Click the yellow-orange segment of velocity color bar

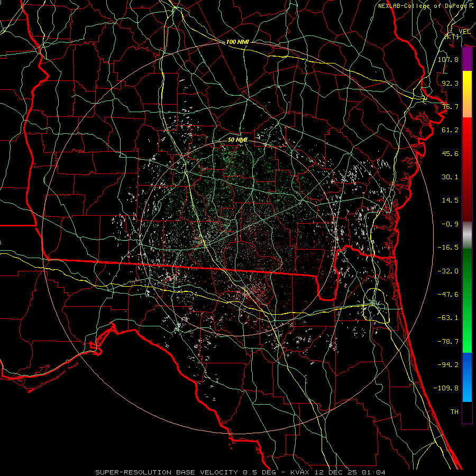click(467, 94)
